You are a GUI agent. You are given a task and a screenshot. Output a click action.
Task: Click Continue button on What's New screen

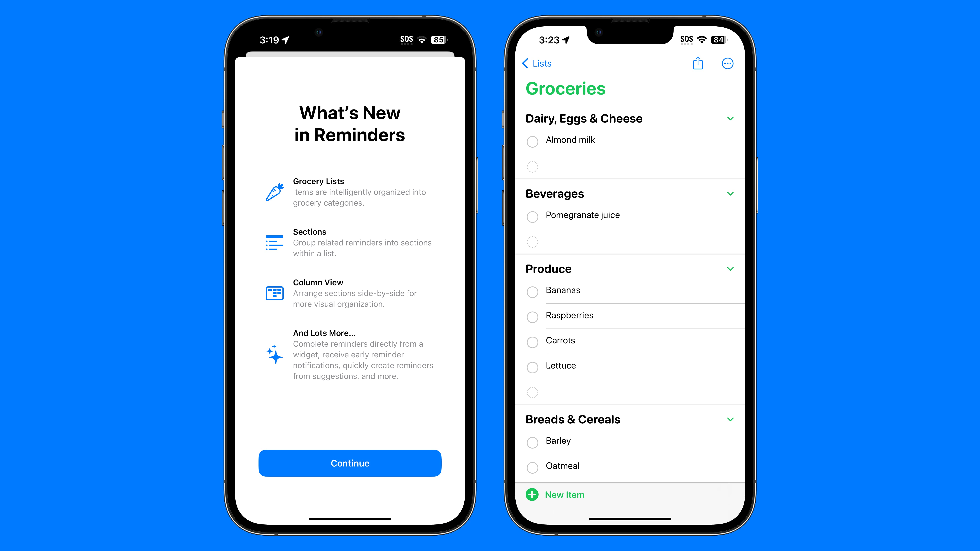[349, 463]
